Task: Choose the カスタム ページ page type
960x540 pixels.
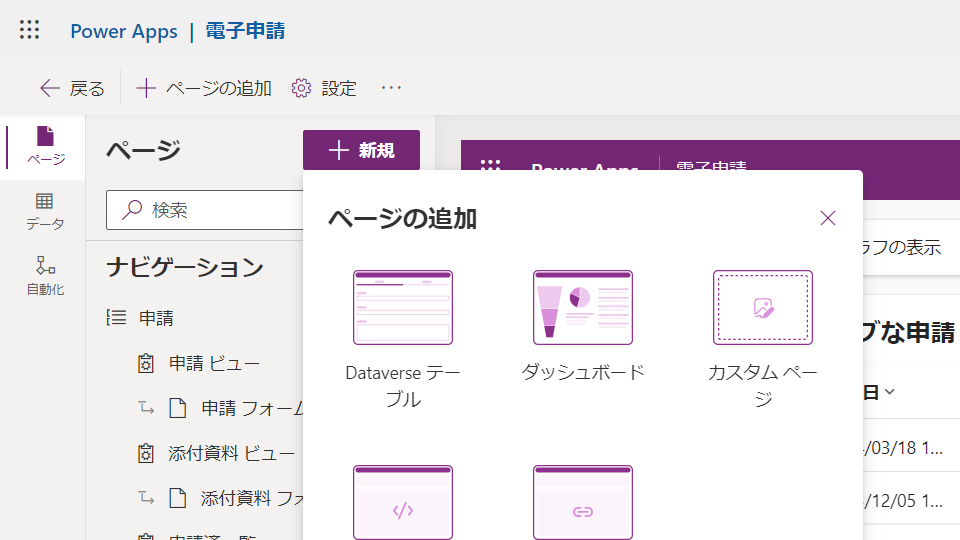Action: (x=763, y=339)
